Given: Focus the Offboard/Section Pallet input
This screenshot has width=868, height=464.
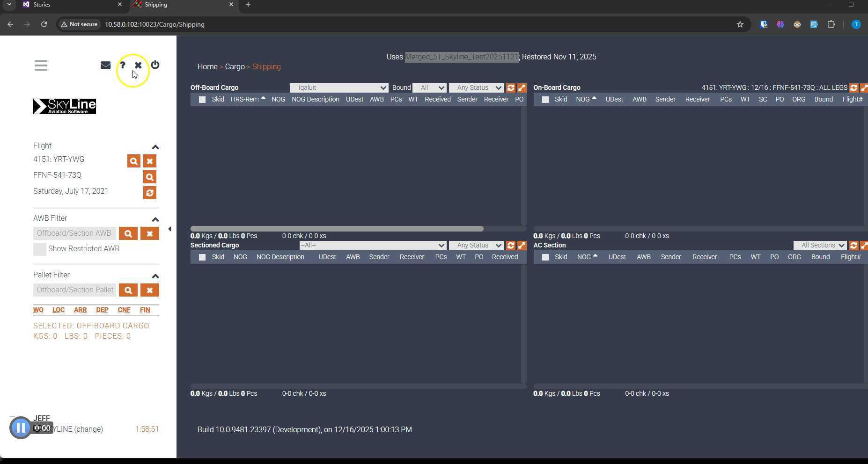Looking at the screenshot, I should pyautogui.click(x=74, y=290).
